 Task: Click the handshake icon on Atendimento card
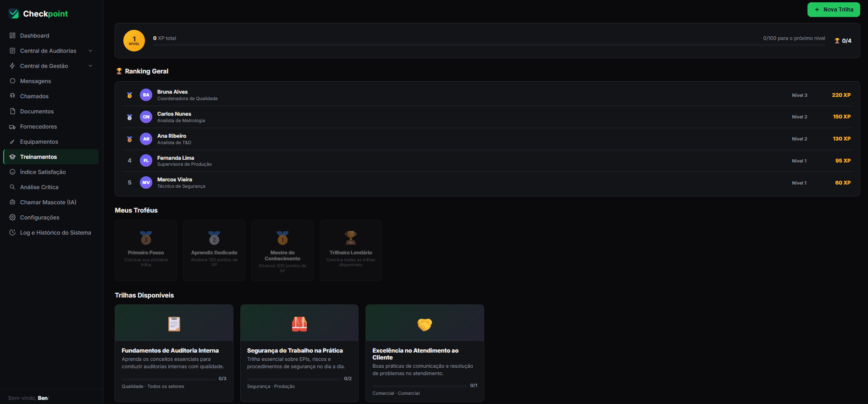[425, 325]
